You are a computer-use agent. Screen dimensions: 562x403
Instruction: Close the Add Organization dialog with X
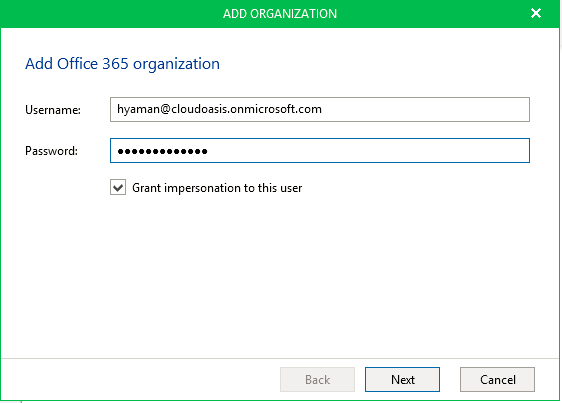pyautogui.click(x=535, y=13)
